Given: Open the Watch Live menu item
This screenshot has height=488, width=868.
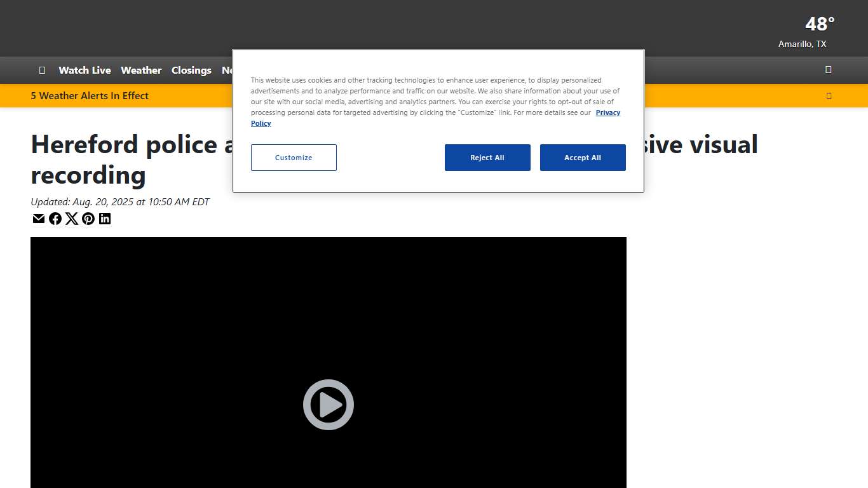Looking at the screenshot, I should click(x=85, y=71).
